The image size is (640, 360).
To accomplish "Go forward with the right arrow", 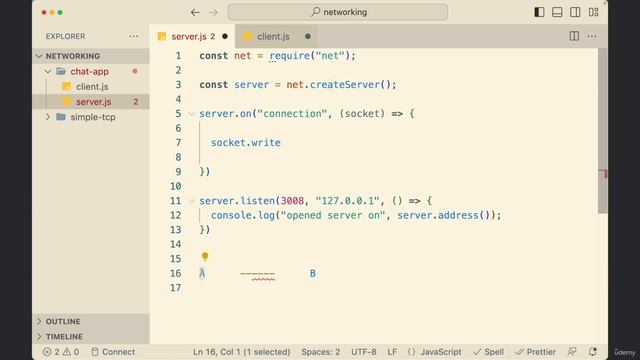I will coord(213,12).
